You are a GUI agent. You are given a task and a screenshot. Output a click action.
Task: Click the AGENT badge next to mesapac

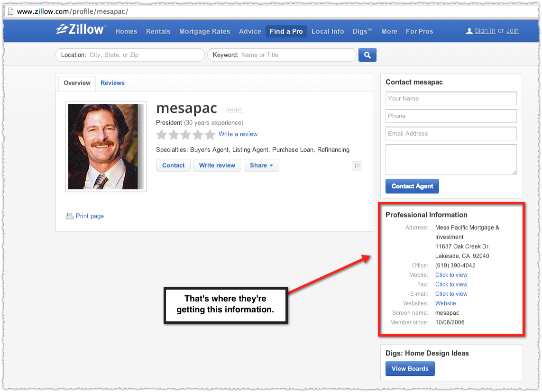point(235,110)
